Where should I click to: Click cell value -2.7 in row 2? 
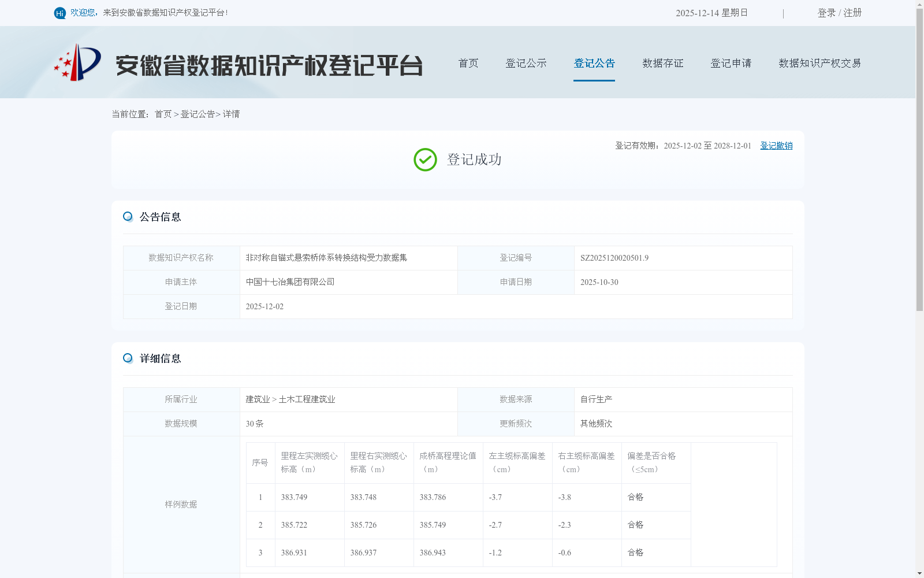tap(495, 525)
